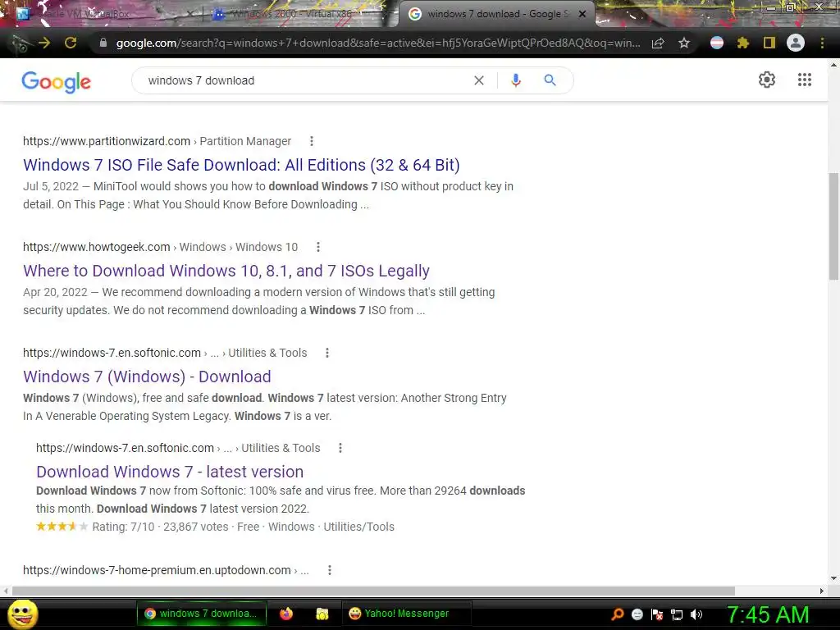Open the Google apps grid
This screenshot has height=630, width=840.
pos(805,80)
